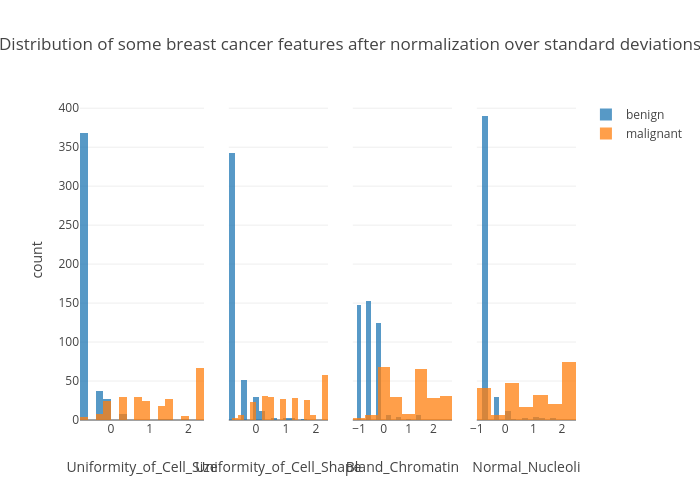Click the Uniformity_of_Cell_Size axis title
700x500 pixels.
pos(141,467)
